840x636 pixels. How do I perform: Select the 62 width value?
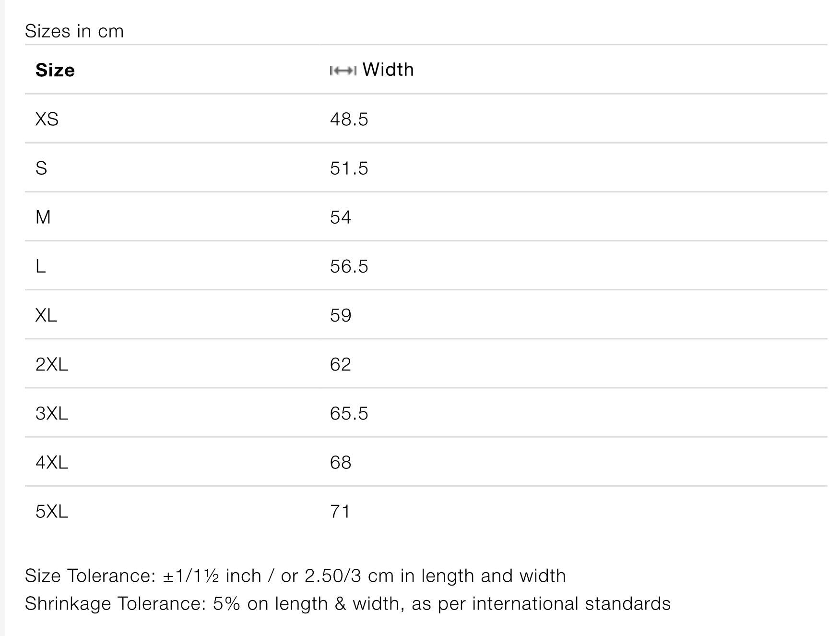coord(340,365)
